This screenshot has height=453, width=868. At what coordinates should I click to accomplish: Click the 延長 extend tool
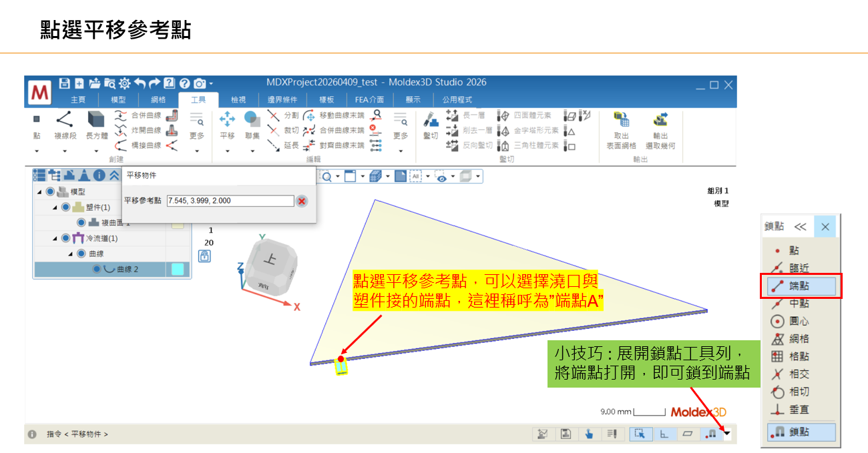click(x=283, y=145)
